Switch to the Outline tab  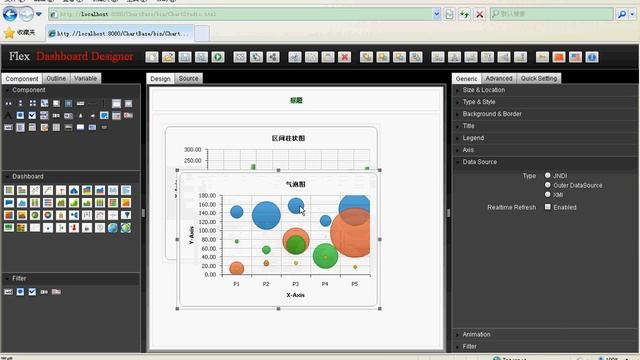coord(56,78)
